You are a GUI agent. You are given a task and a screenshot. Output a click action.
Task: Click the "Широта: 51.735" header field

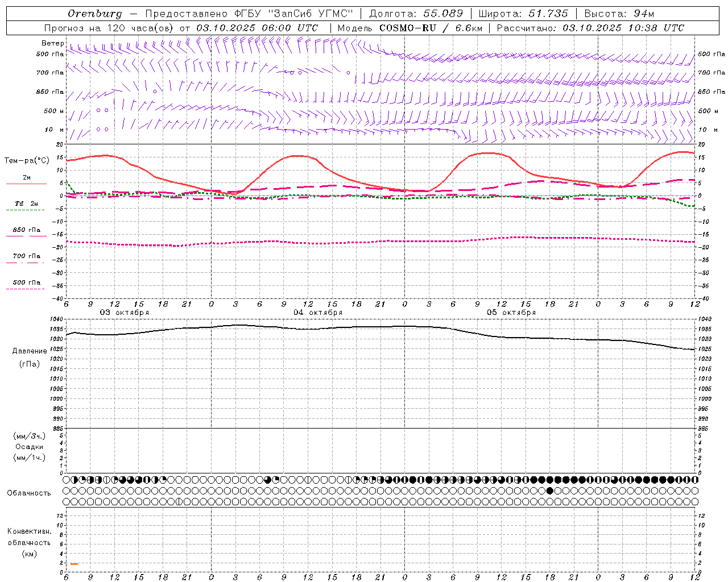click(523, 14)
